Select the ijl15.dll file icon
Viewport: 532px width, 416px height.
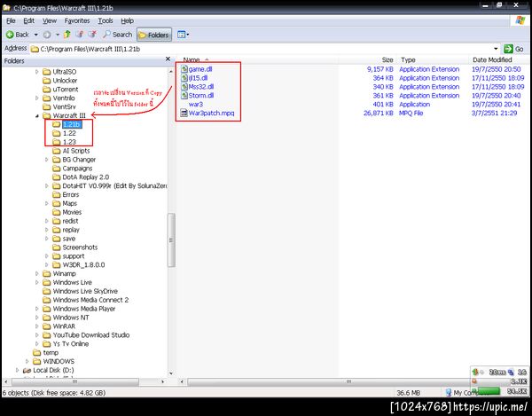[x=184, y=78]
